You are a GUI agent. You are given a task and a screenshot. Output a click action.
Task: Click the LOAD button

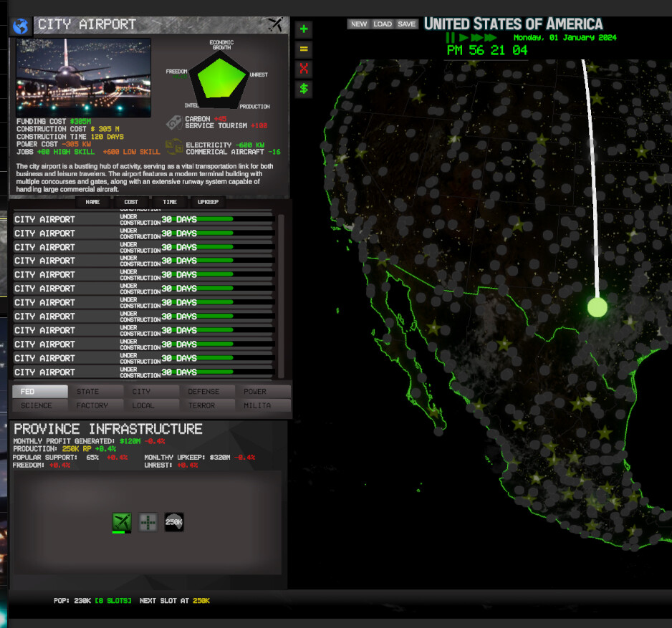[382, 24]
